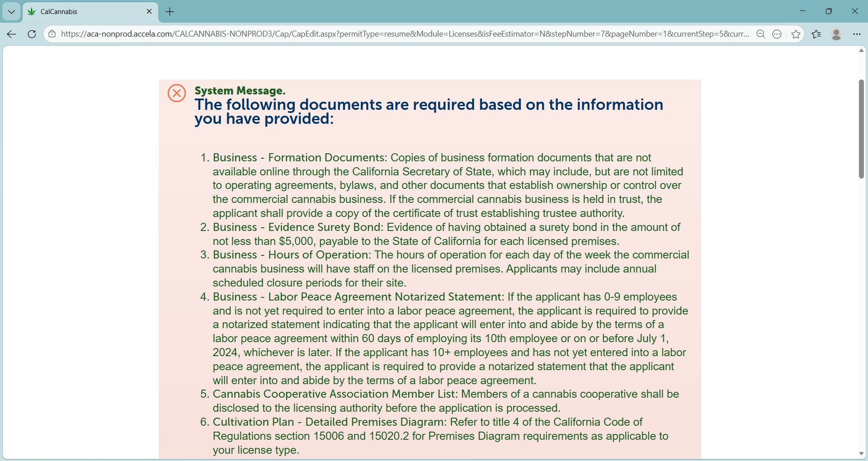The width and height of the screenshot is (868, 461).
Task: Open the Copilot face icon in address bar
Action: pos(777,34)
